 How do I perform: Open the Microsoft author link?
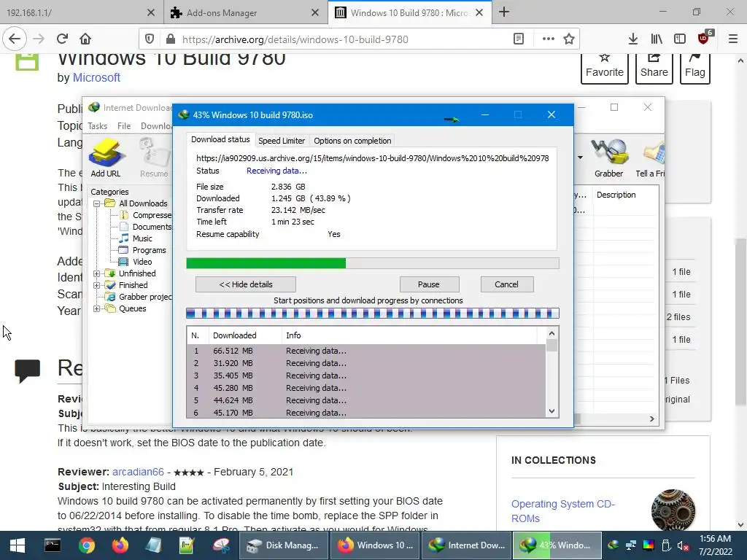pyautogui.click(x=96, y=77)
